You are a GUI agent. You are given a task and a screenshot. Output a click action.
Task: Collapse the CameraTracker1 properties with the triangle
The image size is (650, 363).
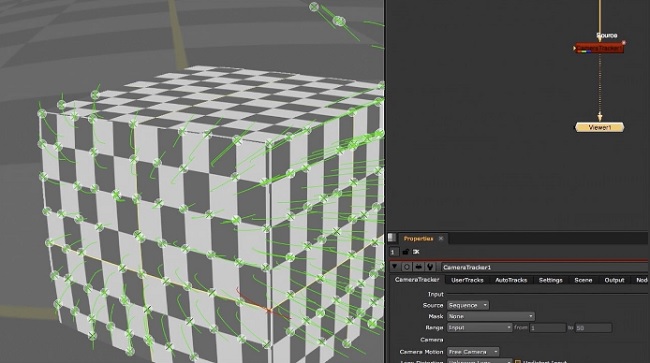click(395, 267)
